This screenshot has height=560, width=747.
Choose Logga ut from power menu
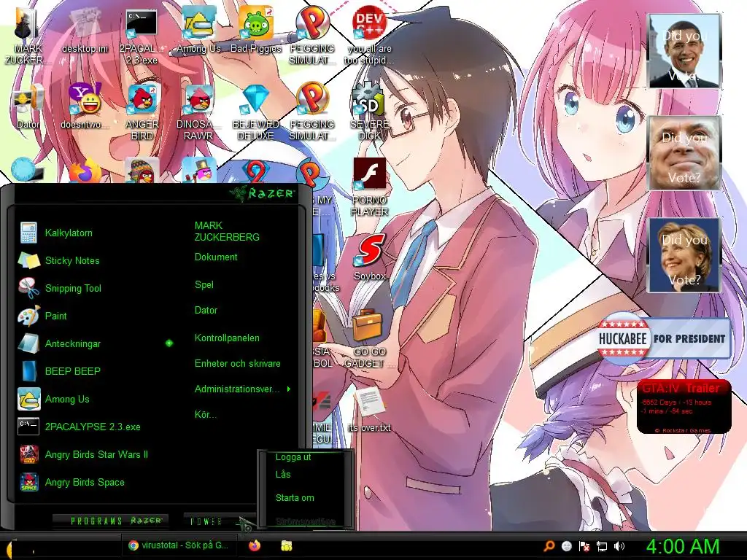293,457
